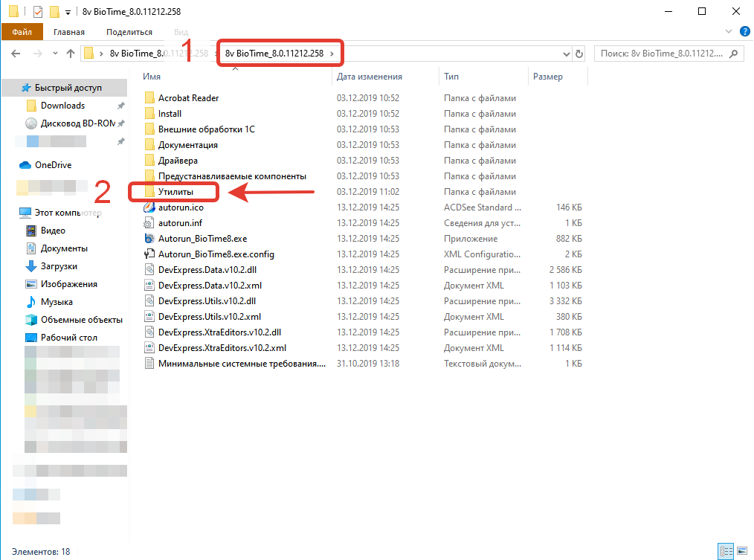Open the Утилиты folder

pyautogui.click(x=175, y=192)
